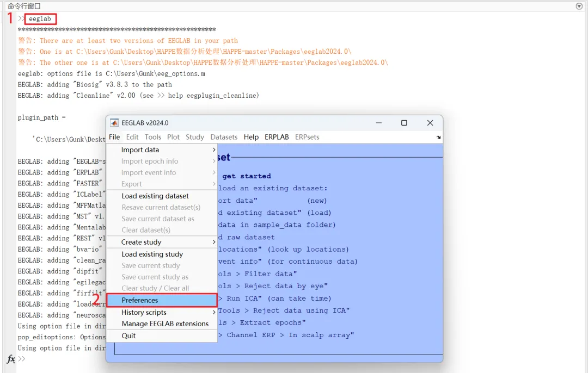
Task: Open the Tools menu in EEGLAB
Action: tap(152, 137)
